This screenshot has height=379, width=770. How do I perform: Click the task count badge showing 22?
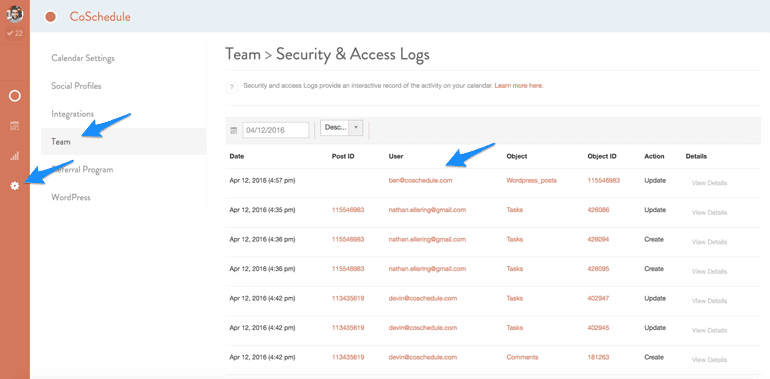pyautogui.click(x=15, y=33)
